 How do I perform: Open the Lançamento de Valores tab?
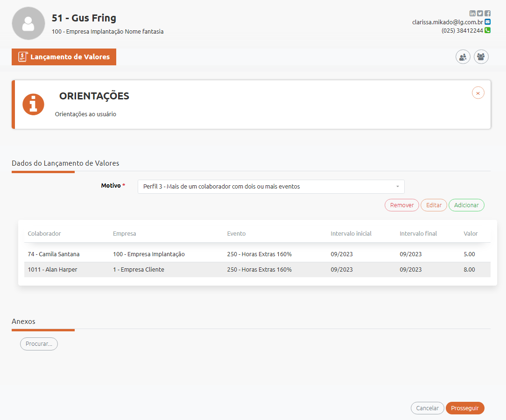coord(64,57)
